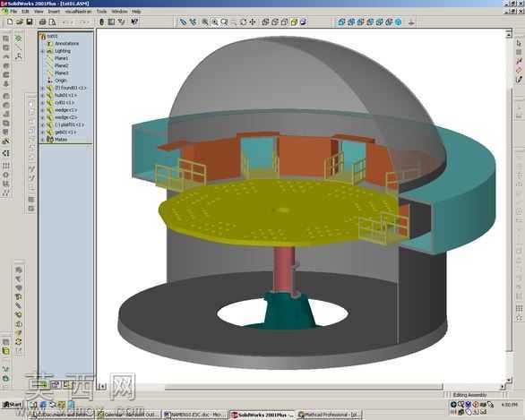Click the horizontal scrollbar left arrow
Viewport: 525px width, 420px height.
click(x=102, y=387)
